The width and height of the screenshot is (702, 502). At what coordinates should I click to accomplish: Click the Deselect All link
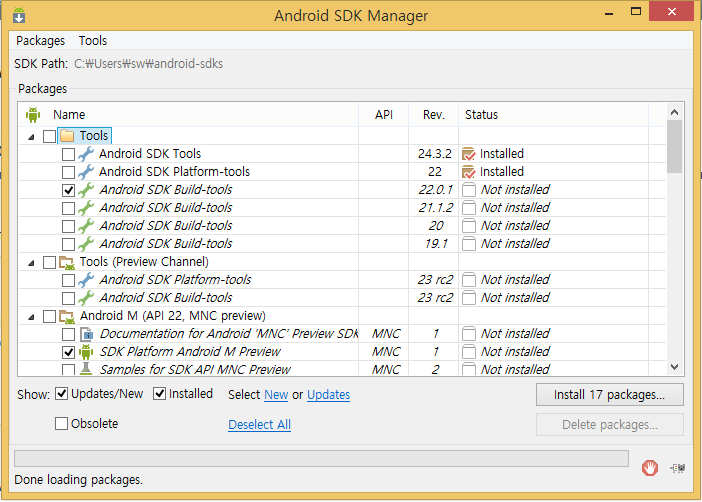[x=259, y=425]
